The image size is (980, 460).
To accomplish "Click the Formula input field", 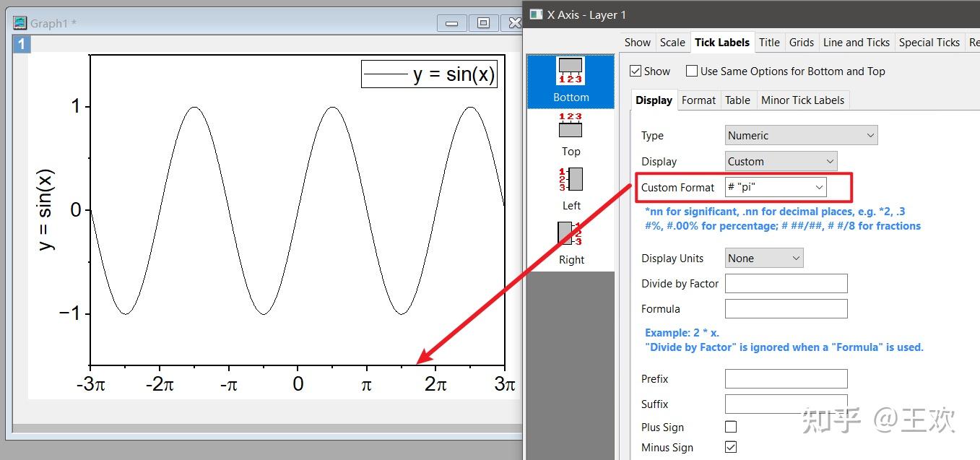I will coord(786,308).
